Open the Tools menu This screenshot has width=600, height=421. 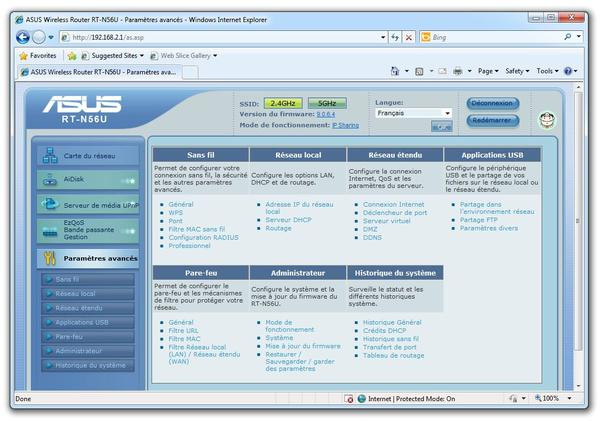click(x=548, y=71)
